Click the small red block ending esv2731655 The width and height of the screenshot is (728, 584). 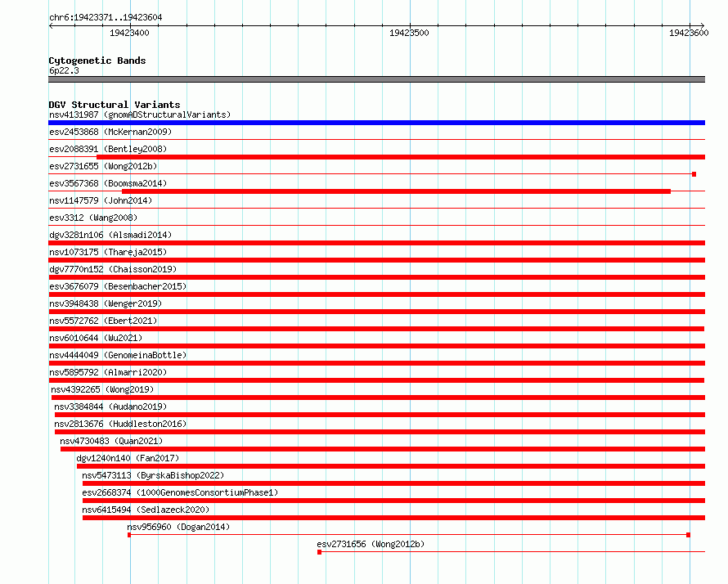[x=694, y=174]
